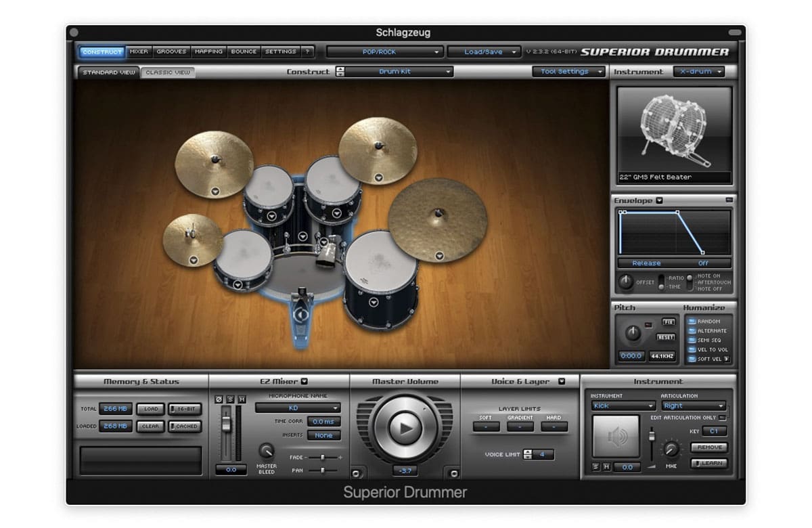Switch to the Construct tab
The image size is (812, 528).
(x=102, y=51)
